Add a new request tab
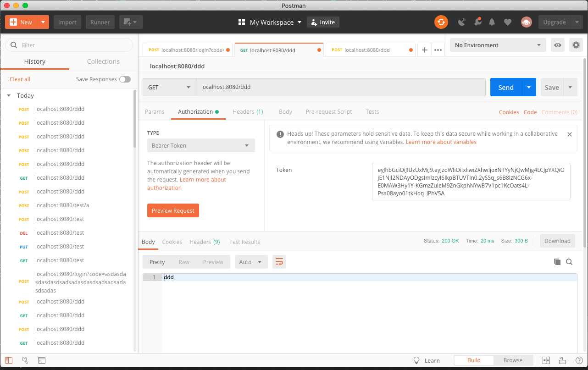 click(425, 50)
